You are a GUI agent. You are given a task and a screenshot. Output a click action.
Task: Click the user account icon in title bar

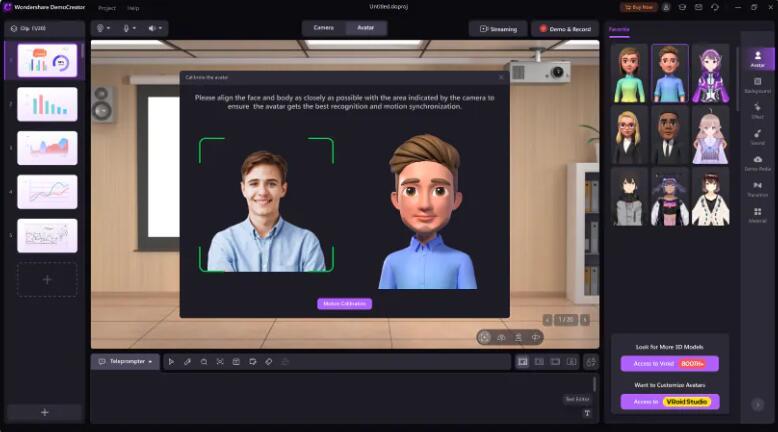click(x=666, y=7)
